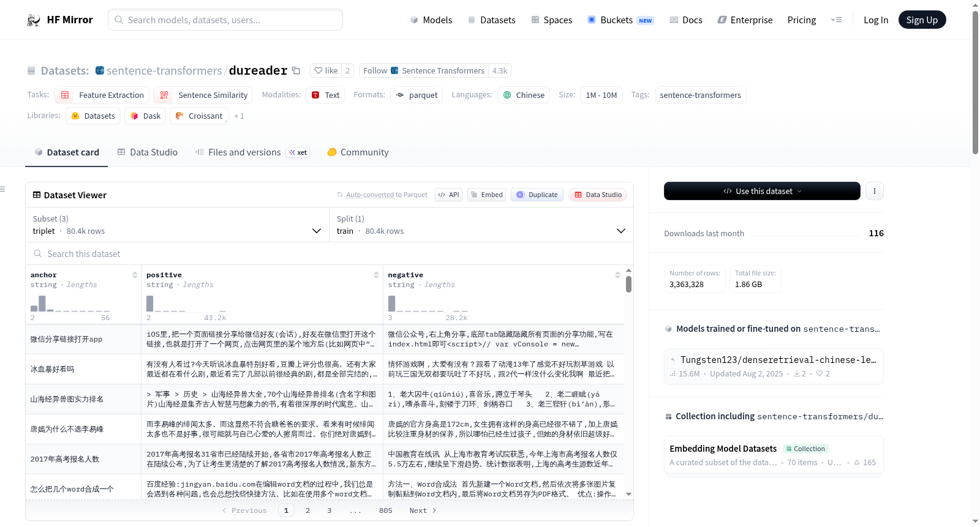Click the 4.3k followers count
The height and width of the screenshot is (527, 980).
pyautogui.click(x=499, y=70)
